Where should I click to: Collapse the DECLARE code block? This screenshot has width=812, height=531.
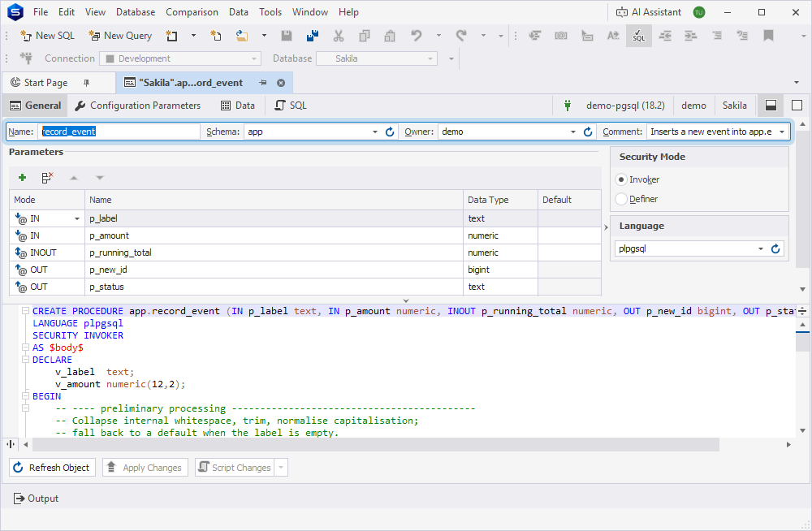[x=25, y=360]
